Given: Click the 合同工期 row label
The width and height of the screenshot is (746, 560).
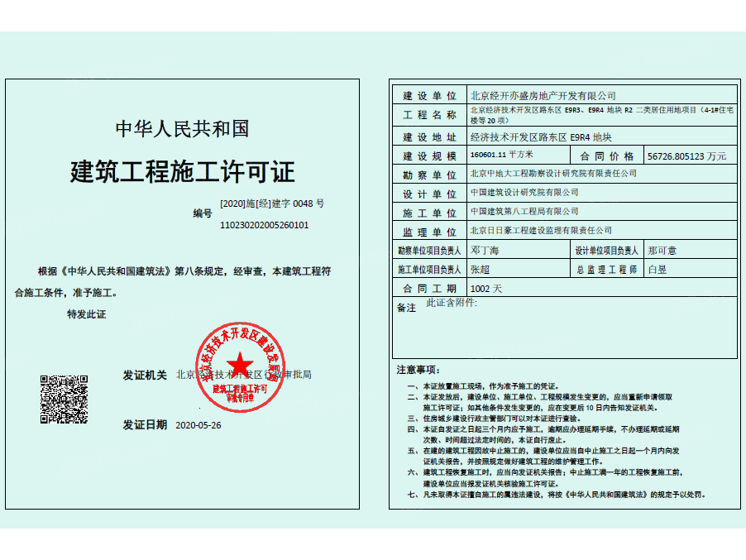Looking at the screenshot, I should (429, 289).
